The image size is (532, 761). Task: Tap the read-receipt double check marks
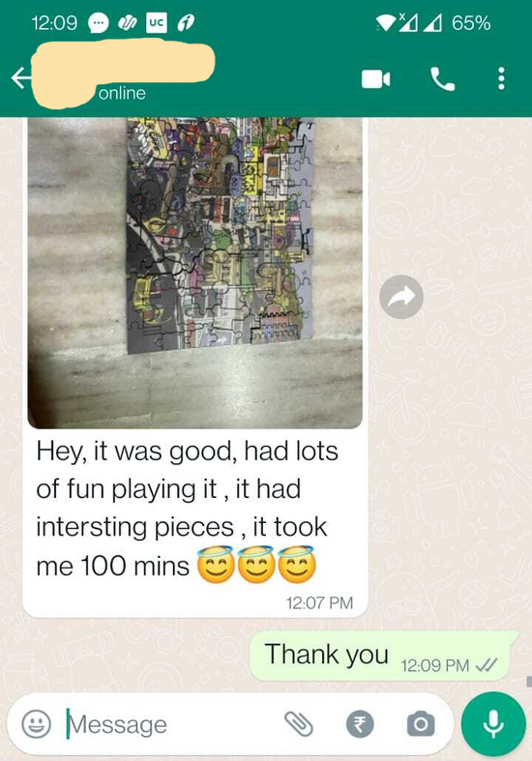tap(487, 664)
